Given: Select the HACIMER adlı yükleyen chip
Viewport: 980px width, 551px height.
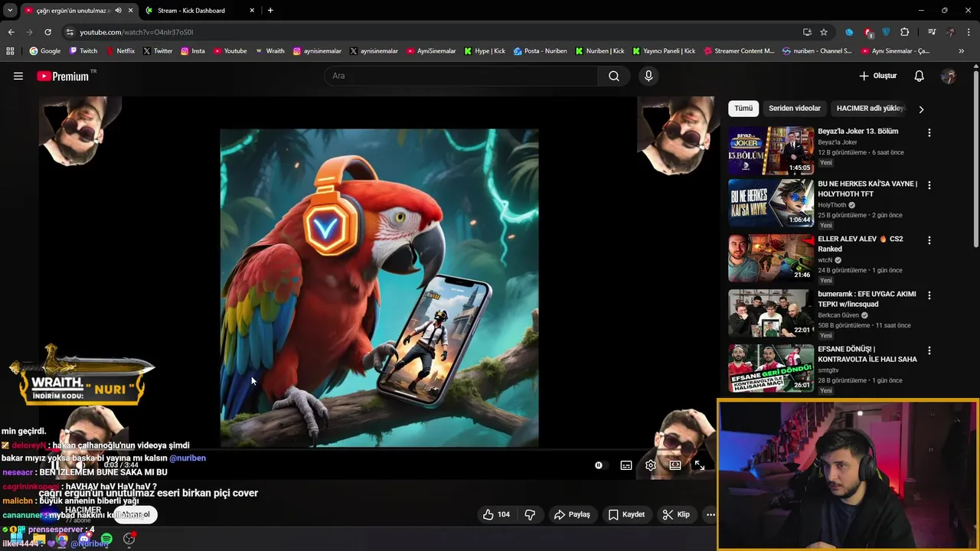Looking at the screenshot, I should click(871, 109).
